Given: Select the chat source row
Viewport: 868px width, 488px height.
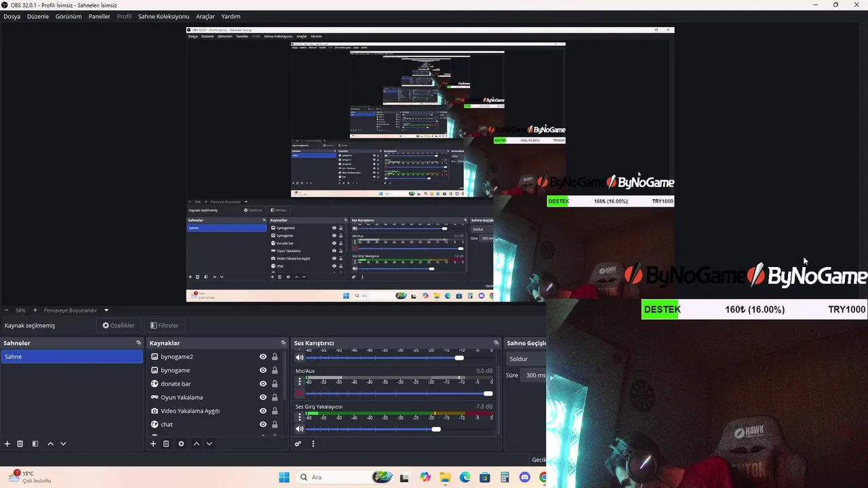Looking at the screenshot, I should [215, 424].
